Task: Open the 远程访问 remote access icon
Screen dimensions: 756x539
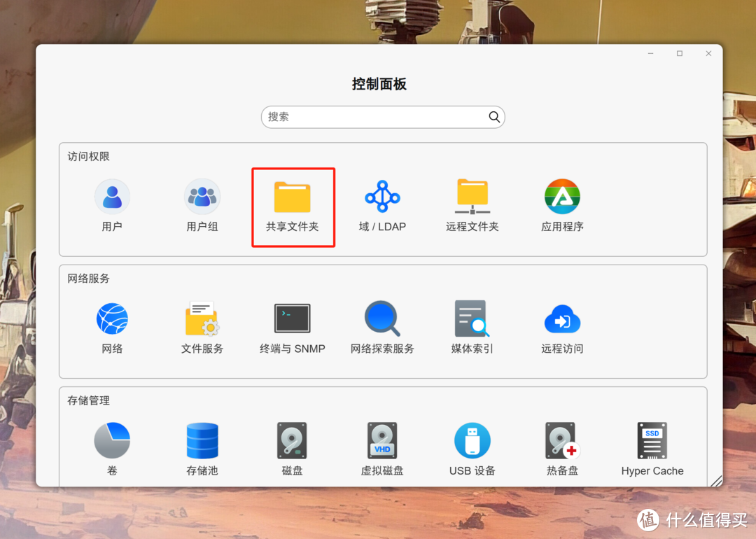Action: [562, 319]
